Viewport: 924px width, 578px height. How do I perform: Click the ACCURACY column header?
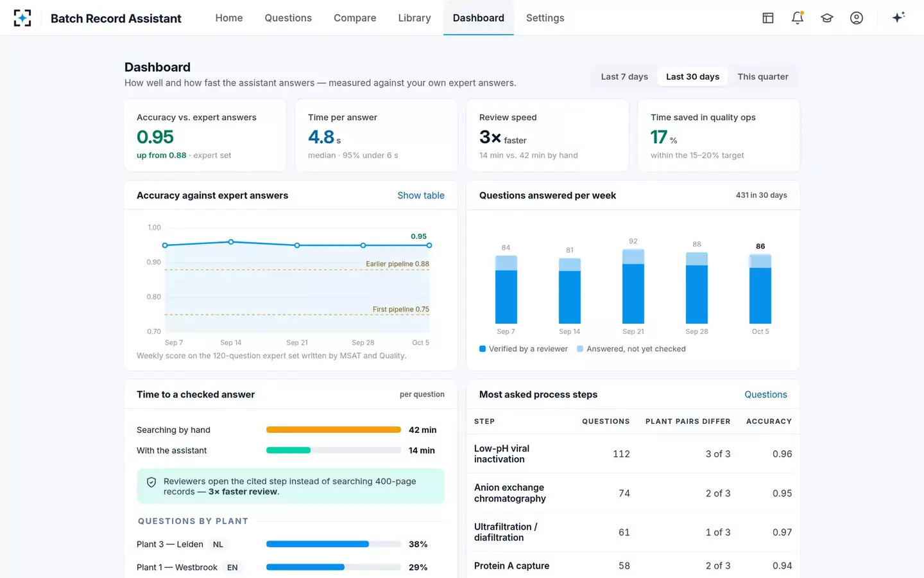point(769,421)
